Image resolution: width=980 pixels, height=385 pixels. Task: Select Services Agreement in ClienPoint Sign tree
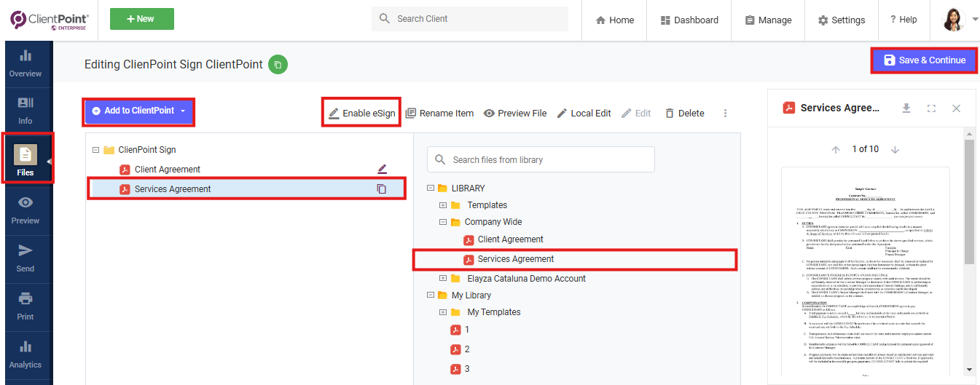(173, 188)
